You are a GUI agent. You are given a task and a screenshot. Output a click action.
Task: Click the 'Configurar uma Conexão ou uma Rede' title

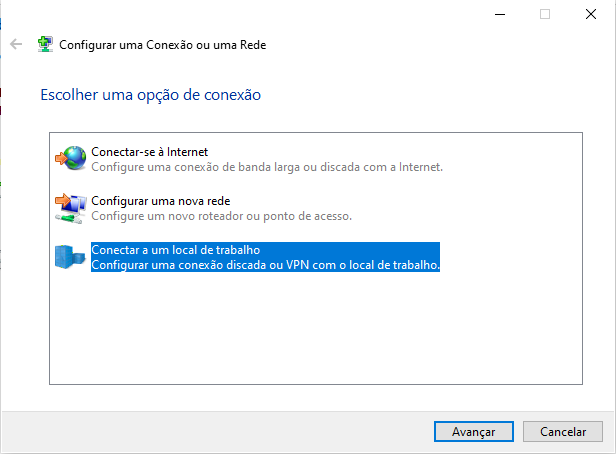(163, 45)
